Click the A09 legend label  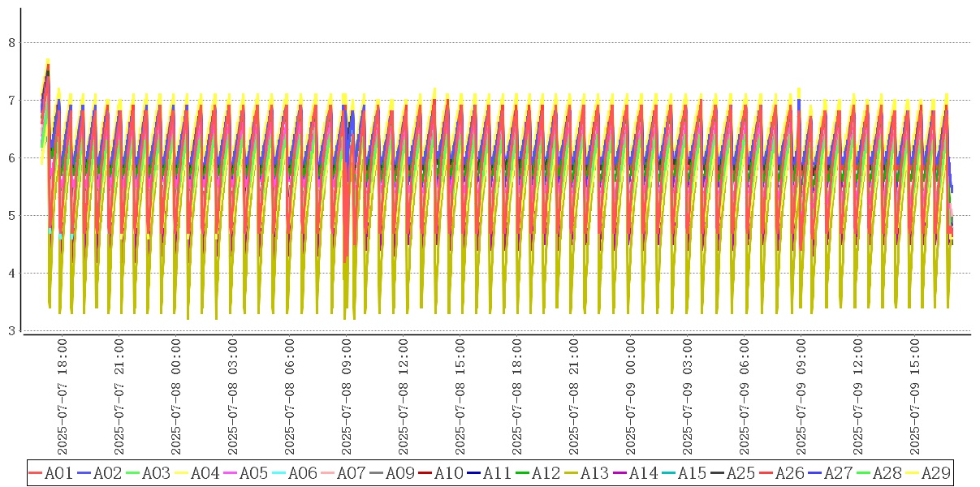pos(400,472)
